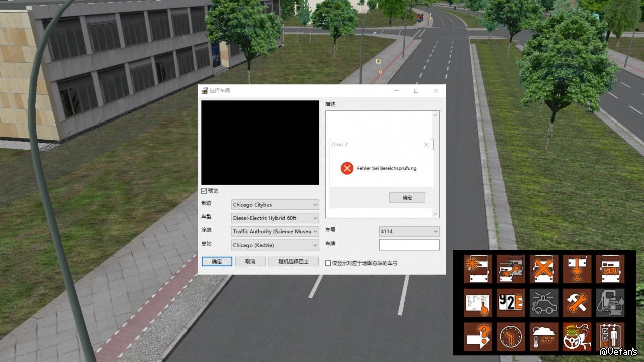
Task: Enable 仅显示对应于地图总站的车号 checkbox
Action: coord(328,263)
